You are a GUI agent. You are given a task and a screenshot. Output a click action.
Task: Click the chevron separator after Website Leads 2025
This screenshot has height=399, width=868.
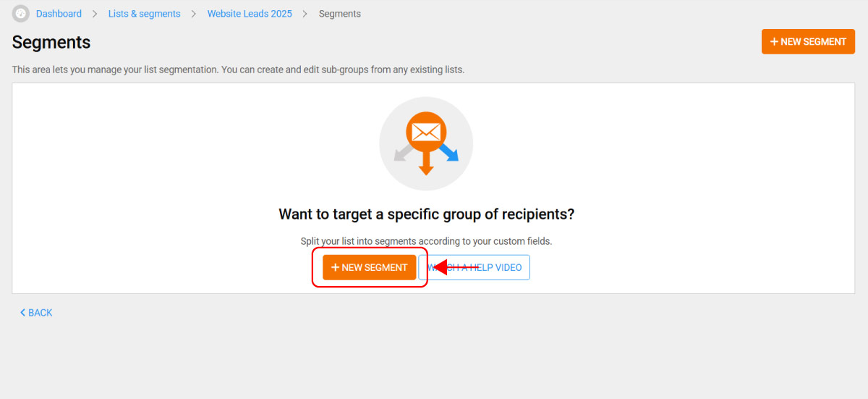pos(305,14)
